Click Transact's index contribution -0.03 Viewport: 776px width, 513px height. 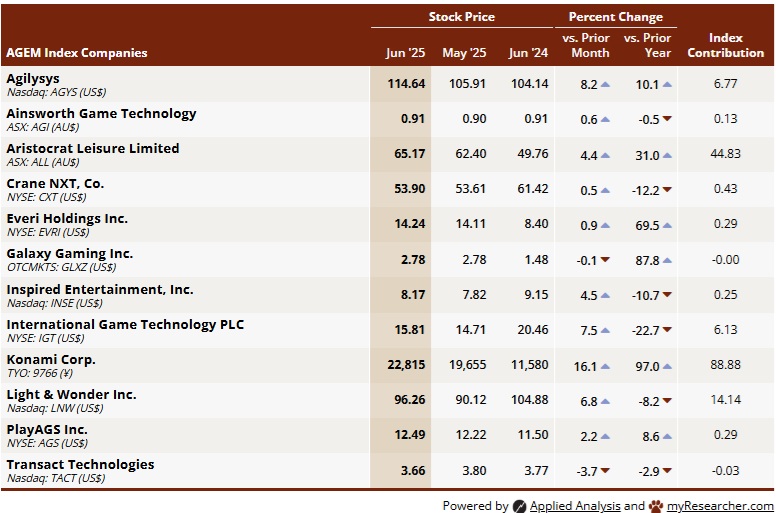pos(726,470)
